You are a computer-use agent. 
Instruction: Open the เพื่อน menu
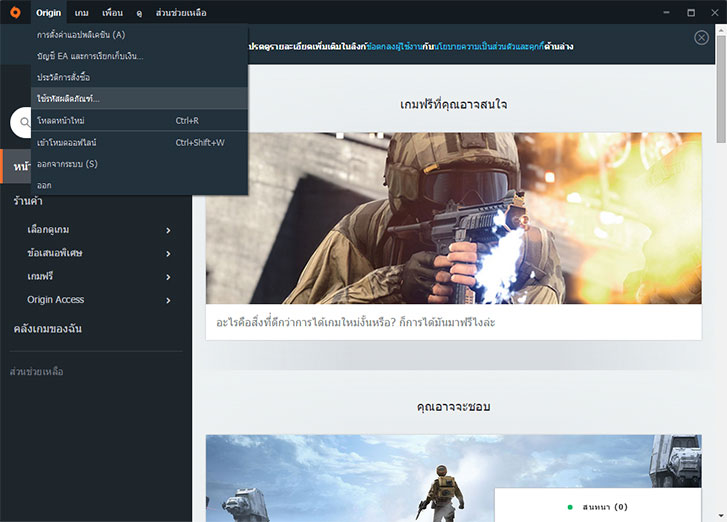(113, 13)
